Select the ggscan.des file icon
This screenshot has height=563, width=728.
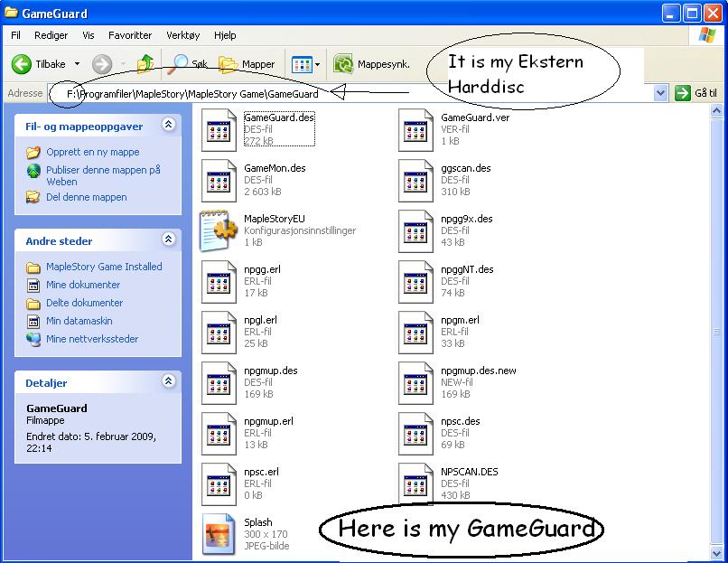415,181
